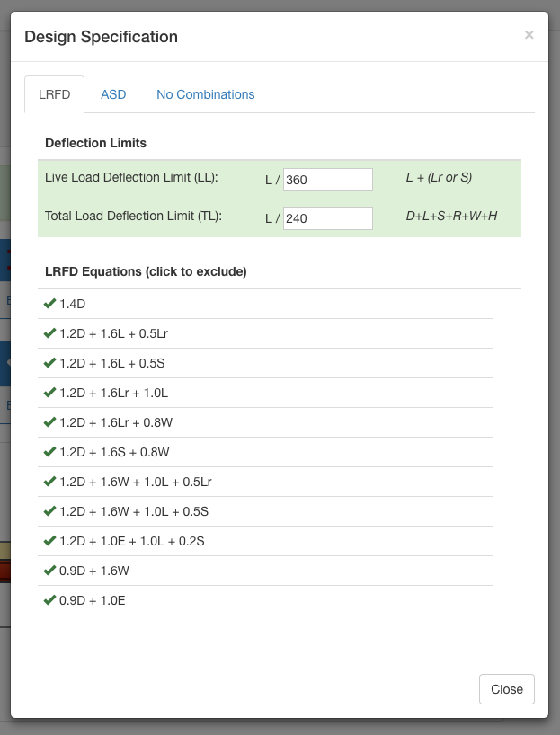Click the LRFD Equations heading
This screenshot has width=560, height=735.
[x=146, y=271]
